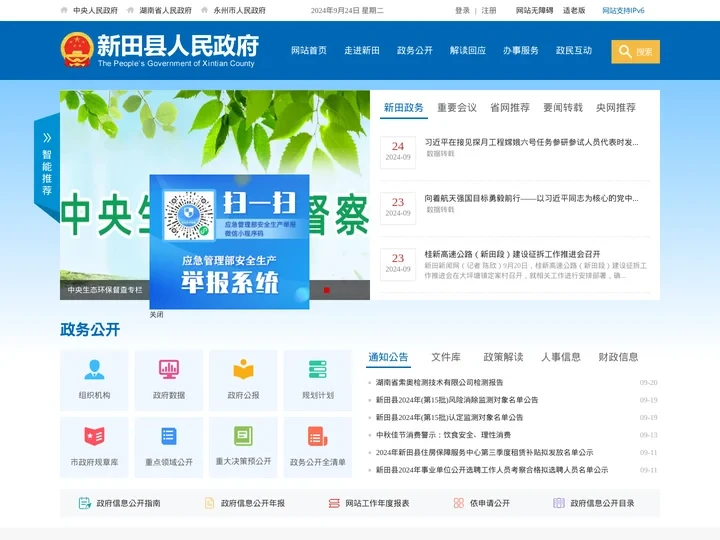Image resolution: width=720 pixels, height=540 pixels.
Task: Switch to the 人事信息 tab
Action: pyautogui.click(x=561, y=357)
